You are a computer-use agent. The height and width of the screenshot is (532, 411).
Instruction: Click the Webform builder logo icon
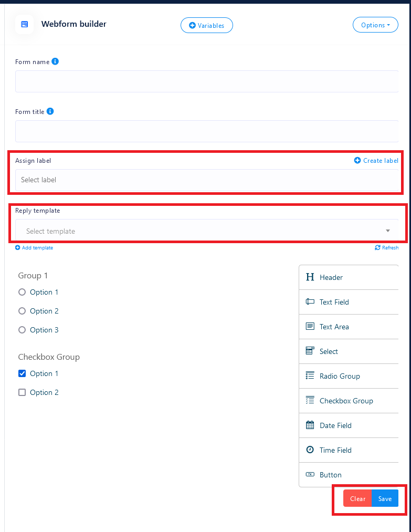coord(24,24)
